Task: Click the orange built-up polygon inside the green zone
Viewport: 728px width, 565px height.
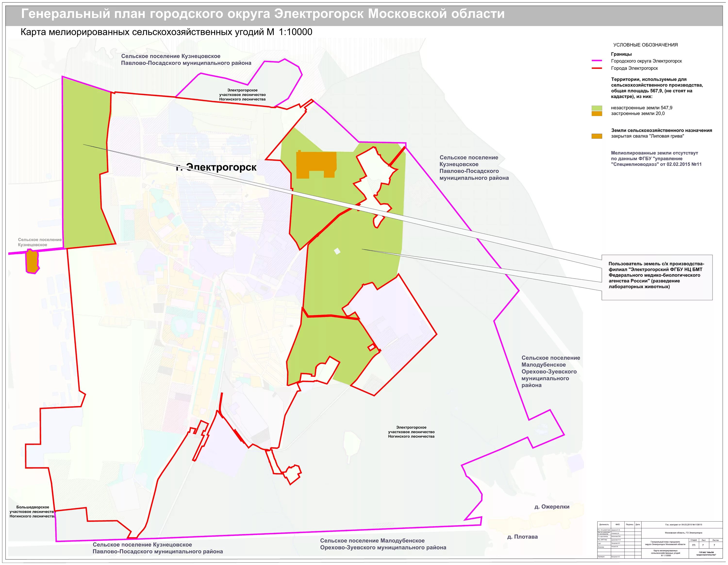Action: click(x=316, y=165)
